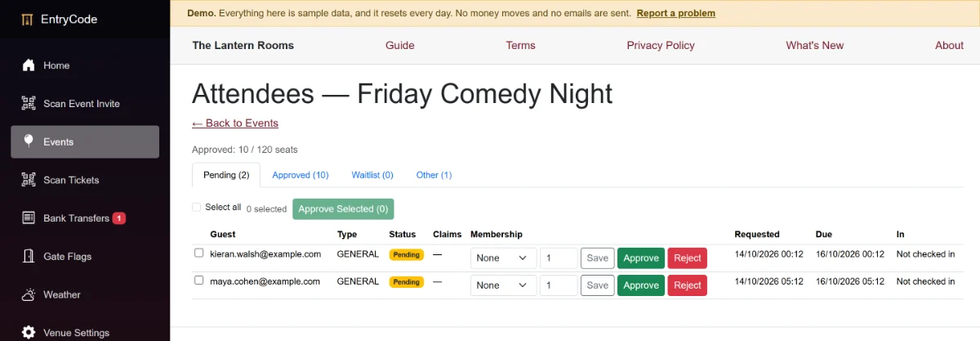Follow the Back to Events link
Viewport: 980px width, 341px height.
235,123
